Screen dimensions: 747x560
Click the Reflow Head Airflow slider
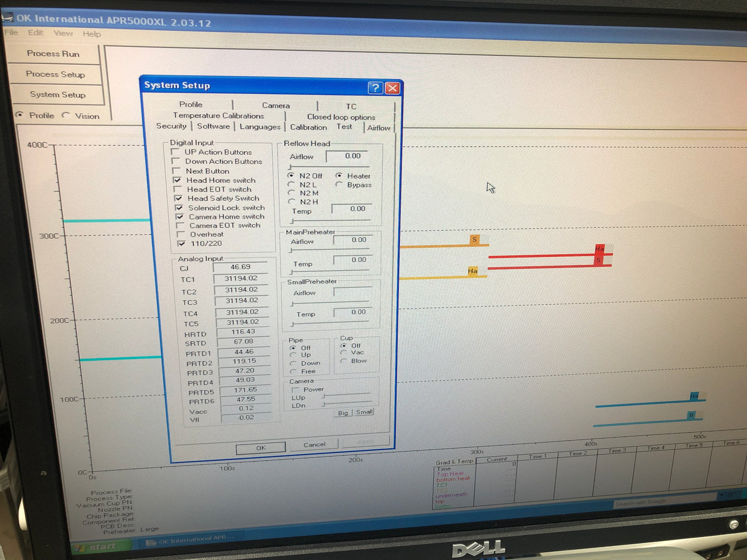pos(329,167)
